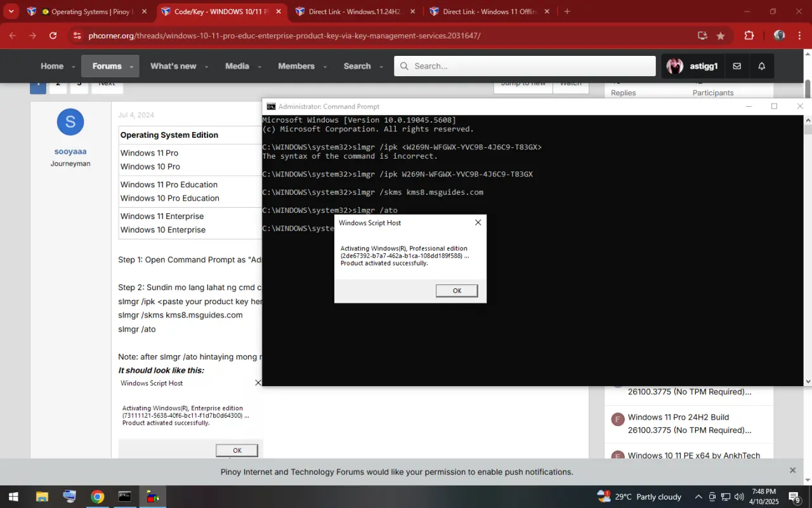Select the Windows 11 Pro table cell

pyautogui.click(x=149, y=153)
